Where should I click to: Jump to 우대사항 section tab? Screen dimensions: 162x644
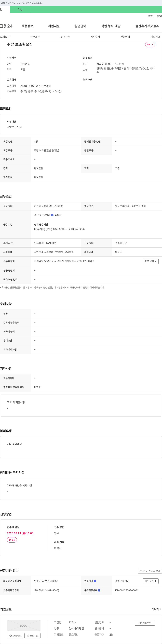pyautogui.click(x=65, y=37)
